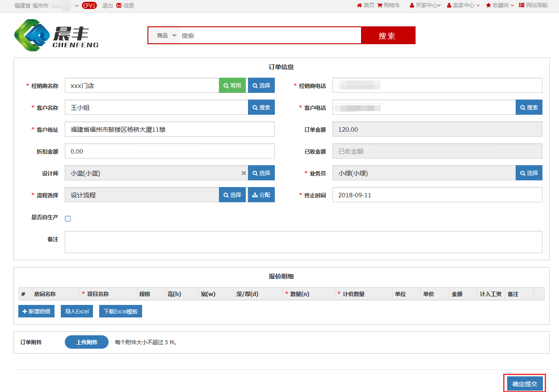Open the 买家中心 dropdown menu
The height and width of the screenshot is (392, 559).
425,5
